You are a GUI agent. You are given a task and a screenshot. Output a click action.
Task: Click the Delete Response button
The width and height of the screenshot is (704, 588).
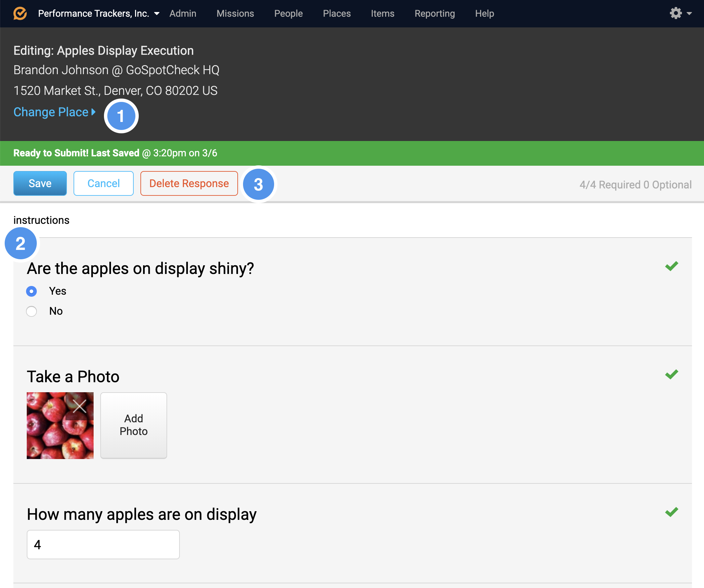[189, 183]
